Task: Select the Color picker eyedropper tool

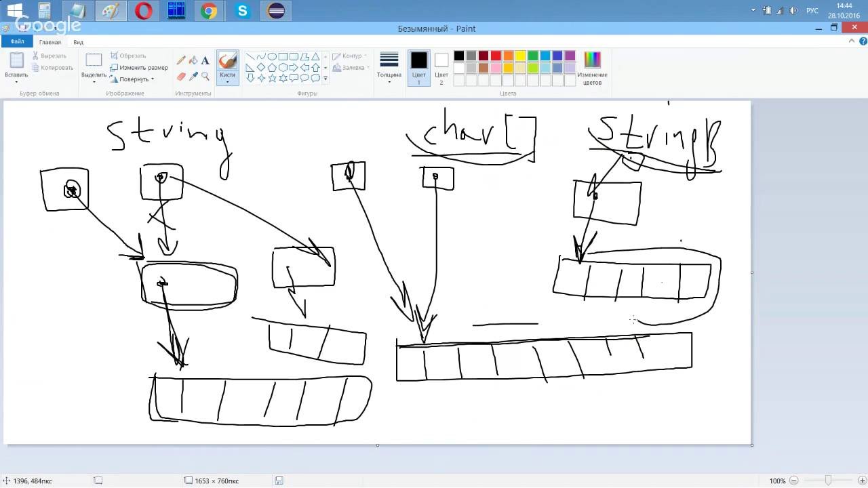Action: pos(193,76)
